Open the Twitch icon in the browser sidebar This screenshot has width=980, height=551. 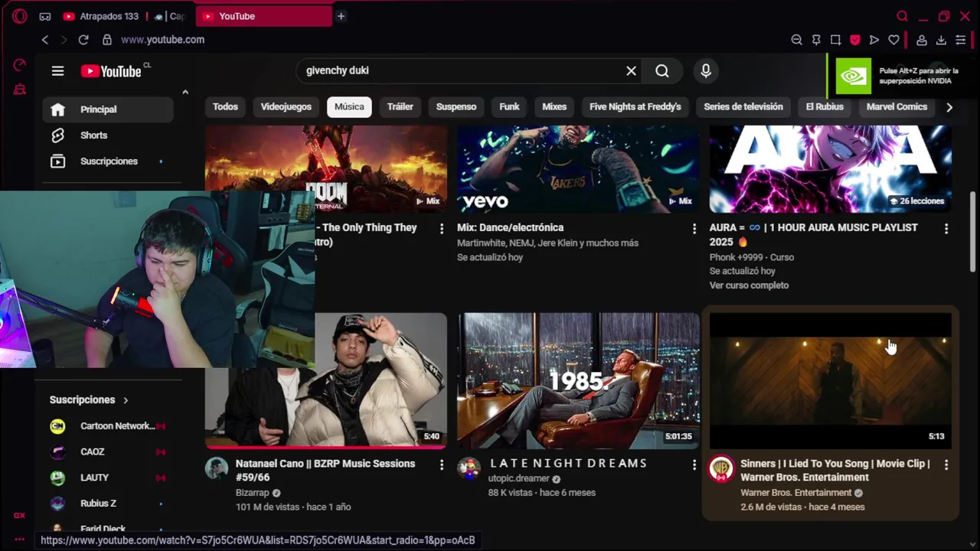(20, 90)
